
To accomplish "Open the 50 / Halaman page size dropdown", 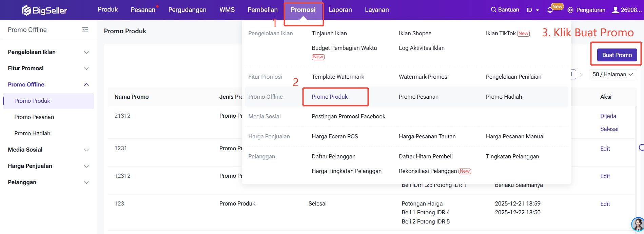I will point(613,75).
